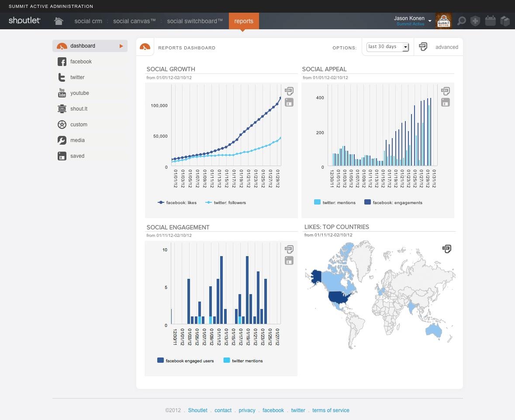Toggle the twitter: followers legend series
The height and width of the screenshot is (420, 515).
pos(226,202)
